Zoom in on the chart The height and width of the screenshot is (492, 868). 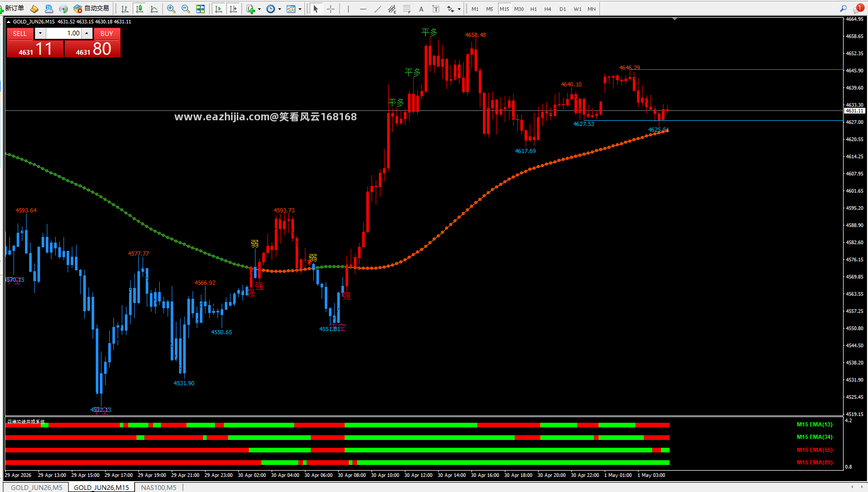coord(171,9)
